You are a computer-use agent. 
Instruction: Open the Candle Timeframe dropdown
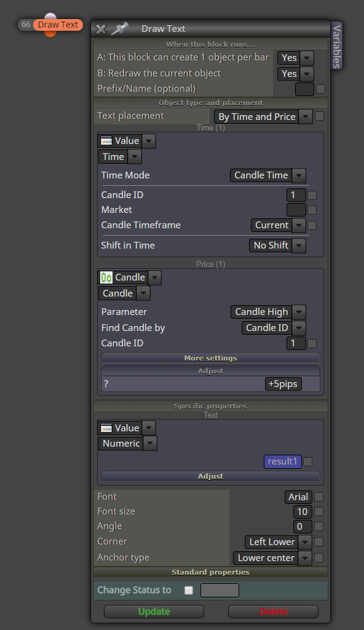299,225
